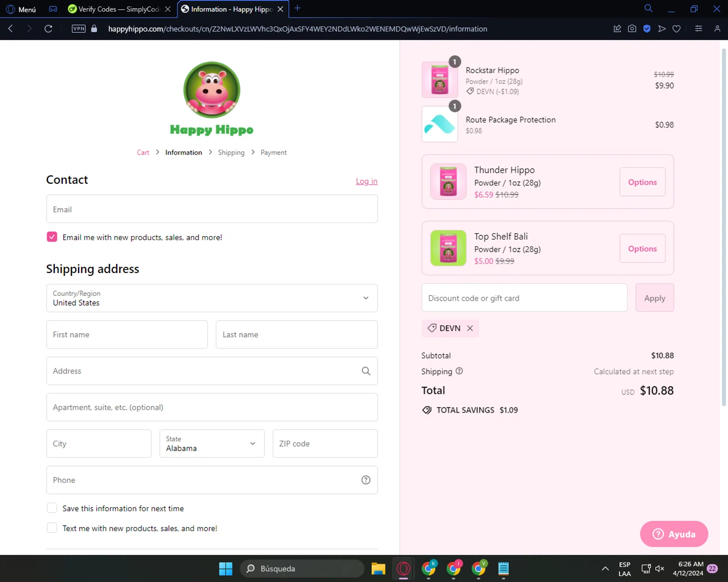728x582 pixels.
Task: Open the browser profile account icon
Action: point(717,29)
